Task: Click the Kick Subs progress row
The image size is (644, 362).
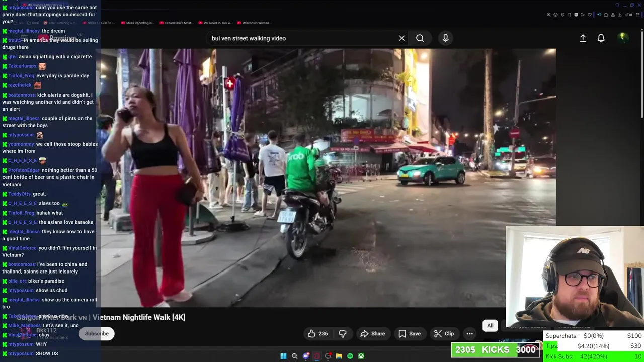Action: [594, 356]
